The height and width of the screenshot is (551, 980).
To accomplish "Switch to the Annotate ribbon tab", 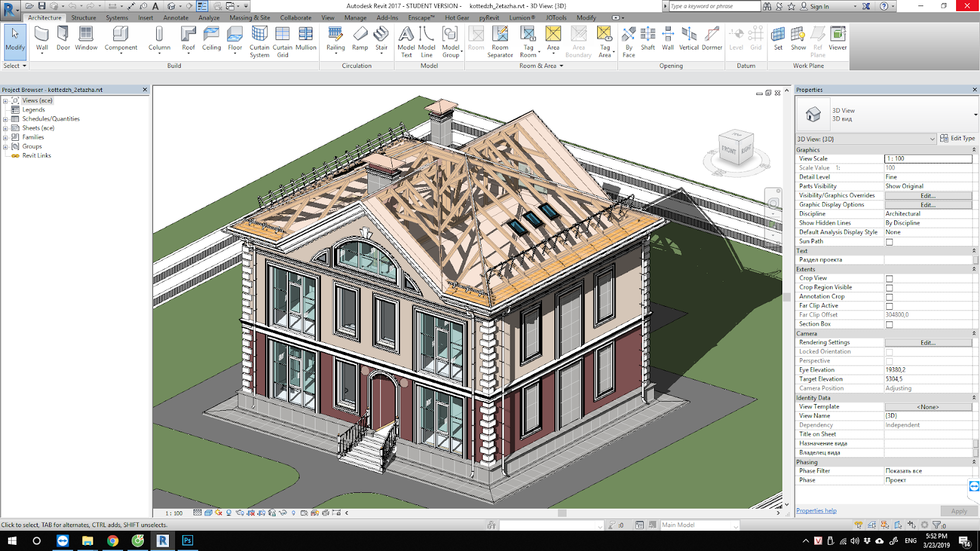I will pos(176,18).
